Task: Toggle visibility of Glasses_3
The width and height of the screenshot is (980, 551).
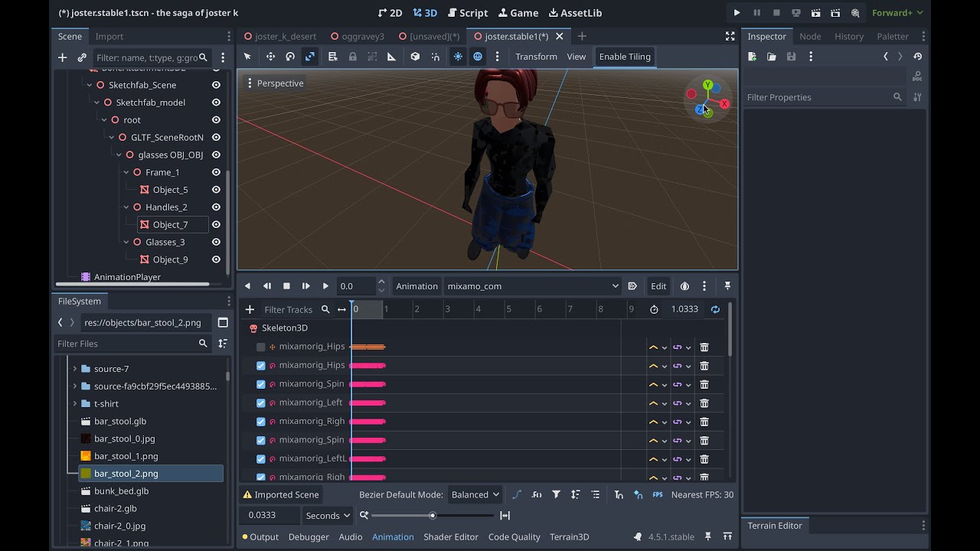Action: click(x=216, y=243)
